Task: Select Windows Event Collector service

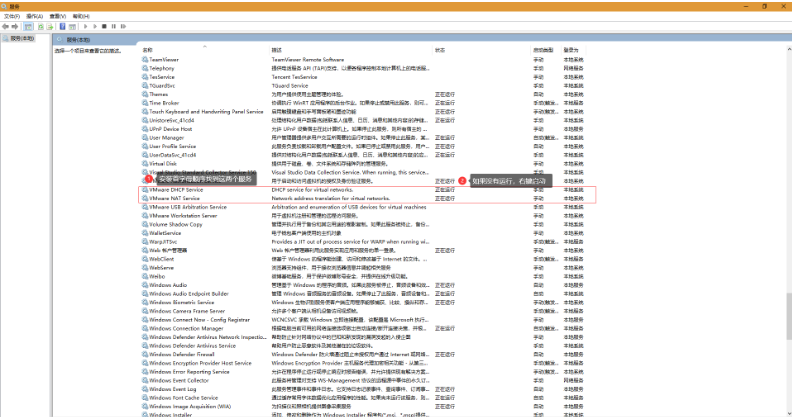Action: click(x=179, y=381)
